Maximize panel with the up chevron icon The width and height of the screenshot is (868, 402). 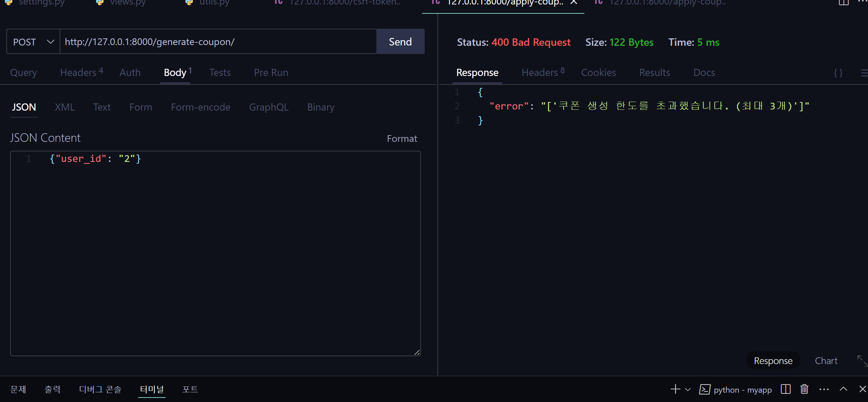coord(843,389)
